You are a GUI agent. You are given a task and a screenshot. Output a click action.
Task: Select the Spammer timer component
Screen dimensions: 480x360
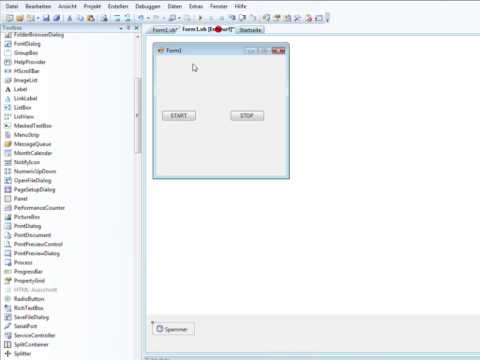173,329
